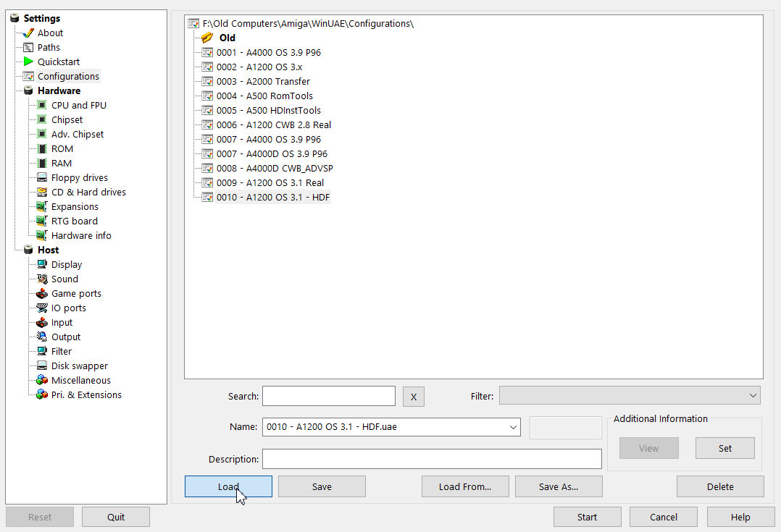Select the Host tree node
The width and height of the screenshot is (781, 532).
pos(48,250)
